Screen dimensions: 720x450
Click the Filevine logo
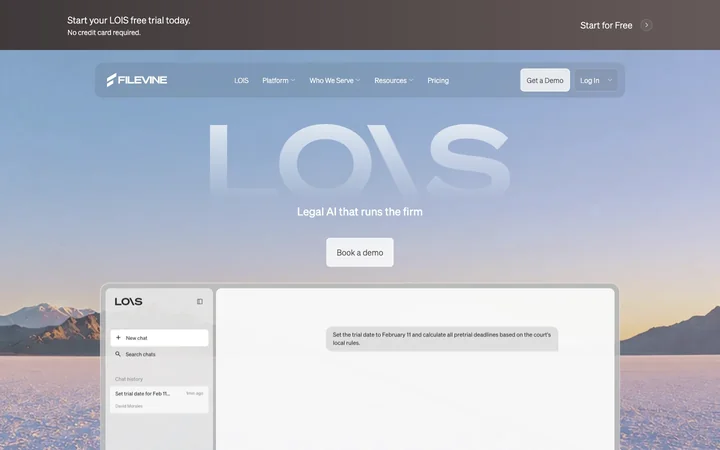coord(137,80)
